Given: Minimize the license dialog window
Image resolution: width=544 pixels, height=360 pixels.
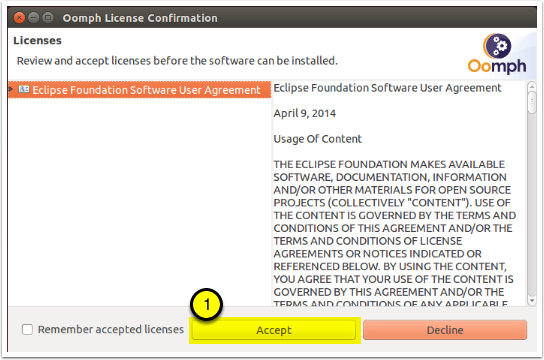Looking at the screenshot, I should point(34,17).
